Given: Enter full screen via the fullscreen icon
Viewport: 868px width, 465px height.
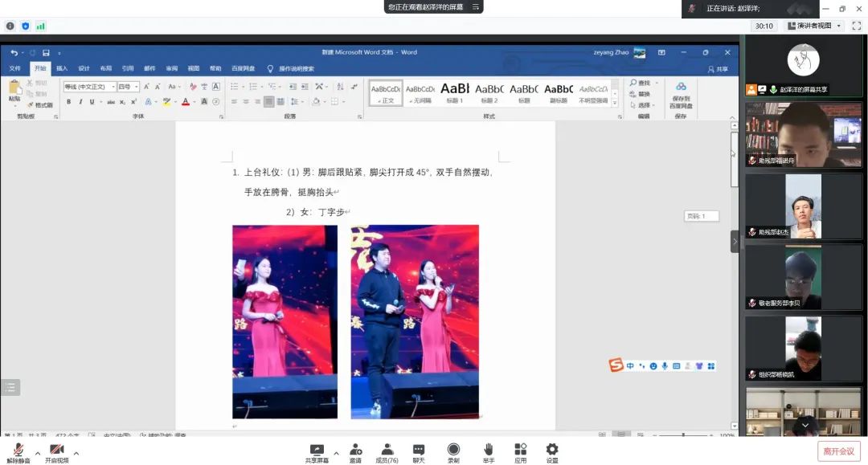Looking at the screenshot, I should 857,26.
